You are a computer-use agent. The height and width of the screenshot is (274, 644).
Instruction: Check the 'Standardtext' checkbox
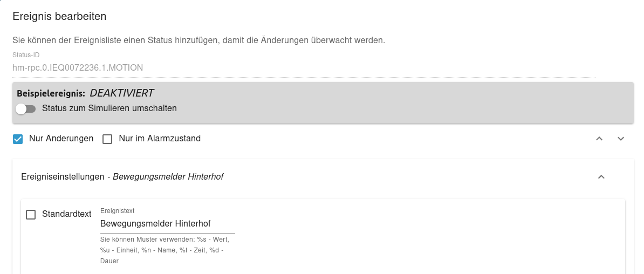point(31,215)
